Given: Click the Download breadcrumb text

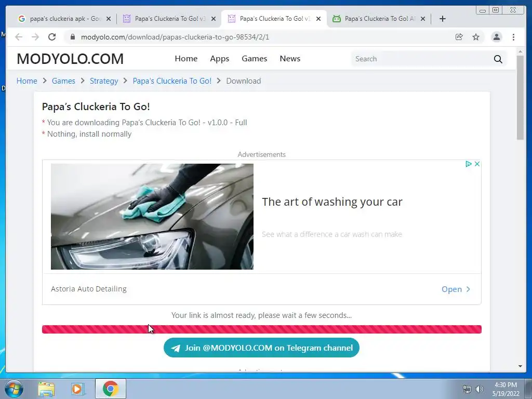Looking at the screenshot, I should tap(244, 81).
